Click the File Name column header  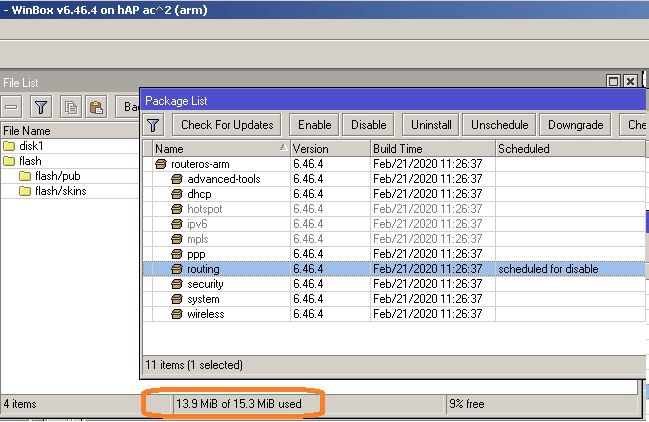point(70,131)
